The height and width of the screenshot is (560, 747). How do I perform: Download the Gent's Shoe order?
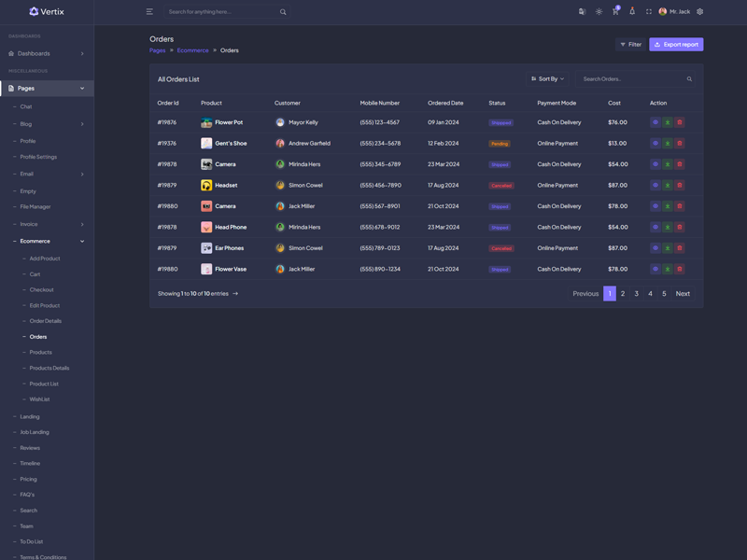tap(668, 144)
